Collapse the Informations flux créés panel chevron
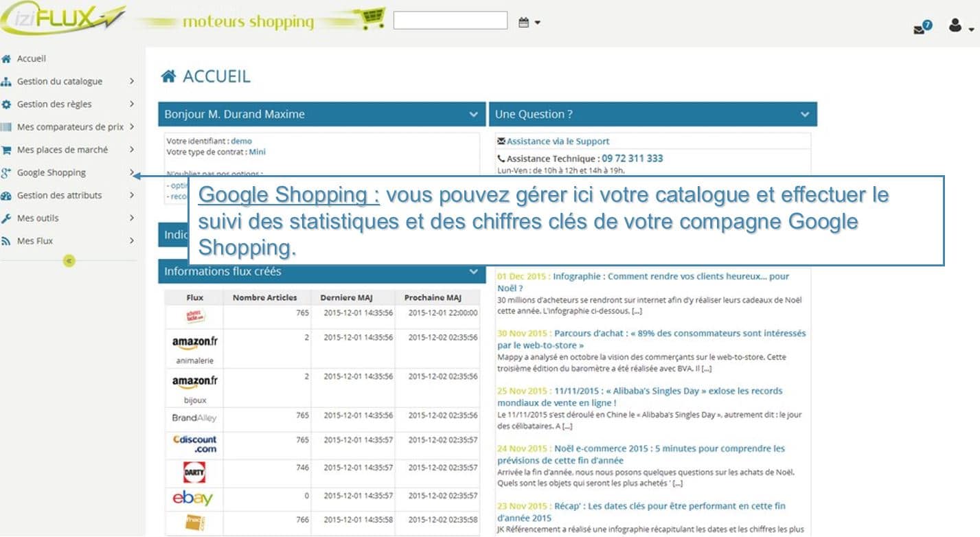The image size is (980, 537). tap(474, 272)
